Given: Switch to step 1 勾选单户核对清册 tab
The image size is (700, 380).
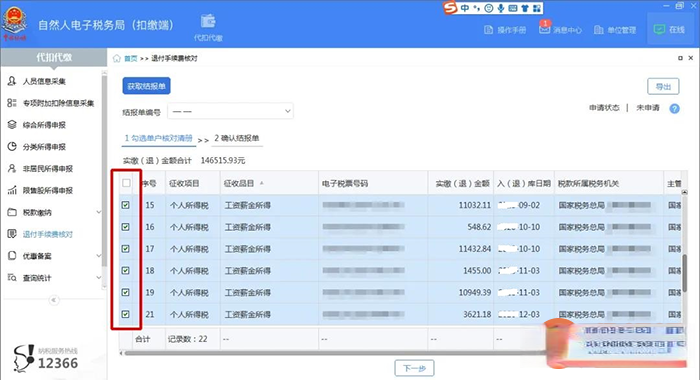Looking at the screenshot, I should coord(158,138).
